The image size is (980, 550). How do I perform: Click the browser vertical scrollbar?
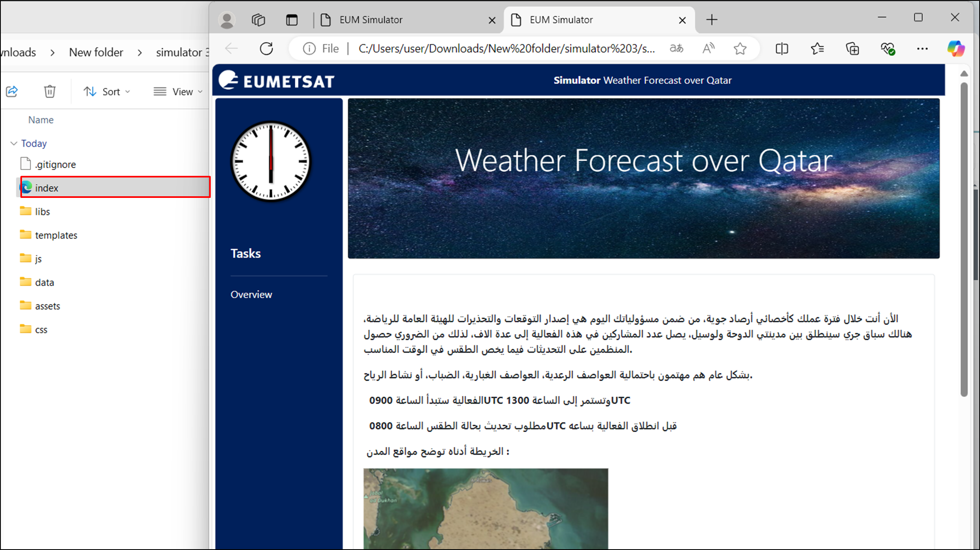(x=964, y=239)
